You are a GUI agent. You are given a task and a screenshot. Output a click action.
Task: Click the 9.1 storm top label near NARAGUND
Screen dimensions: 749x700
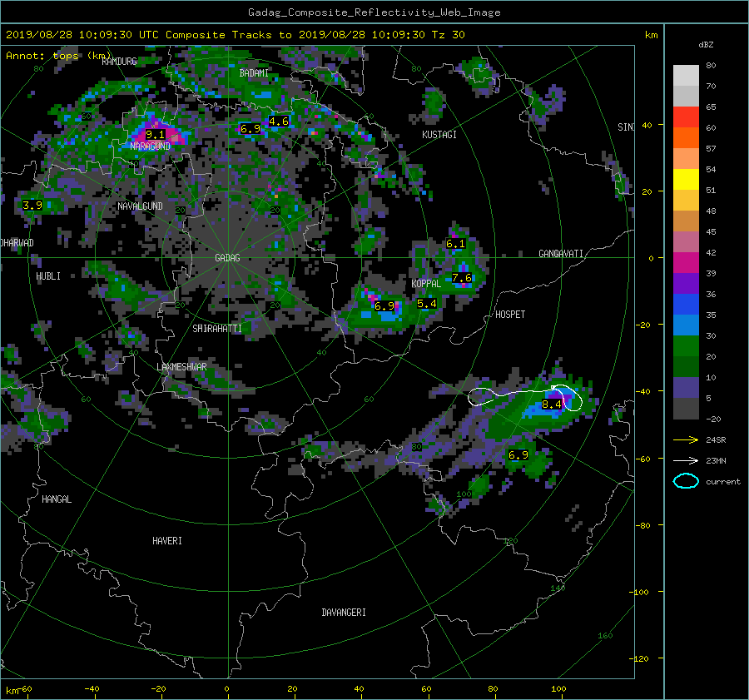pos(156,135)
